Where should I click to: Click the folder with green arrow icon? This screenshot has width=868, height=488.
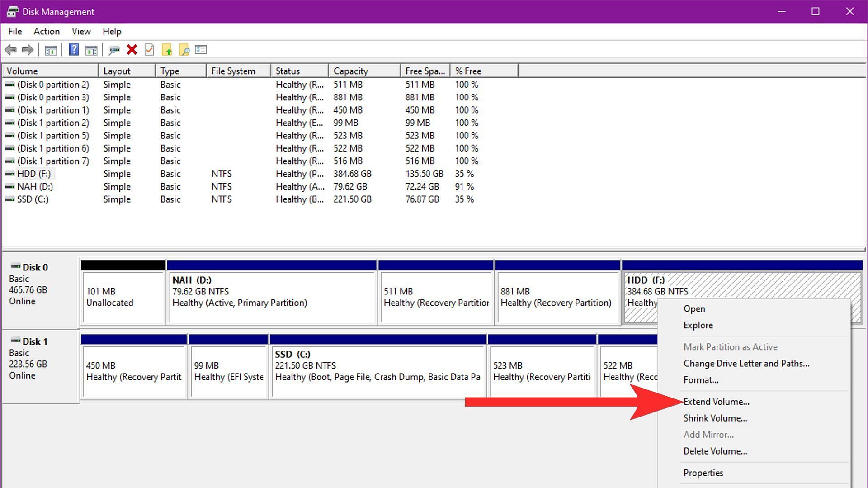click(x=167, y=50)
